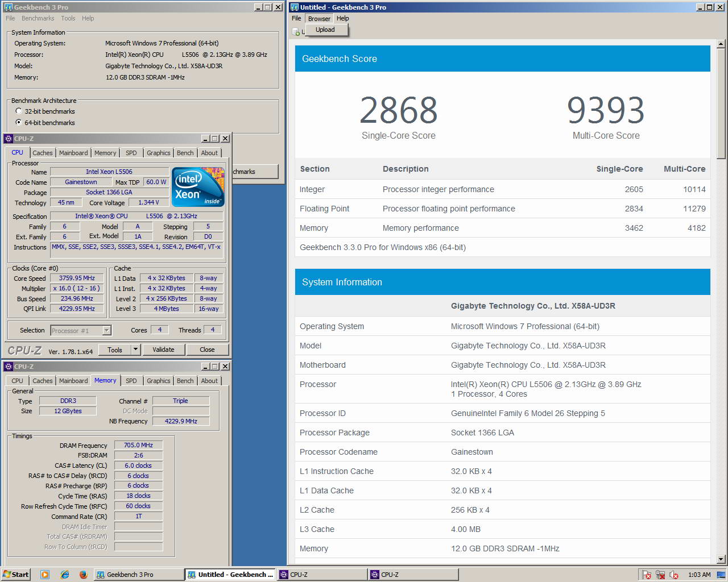
Task: Click the first CPU-Z taskbar button
Action: tap(322, 575)
